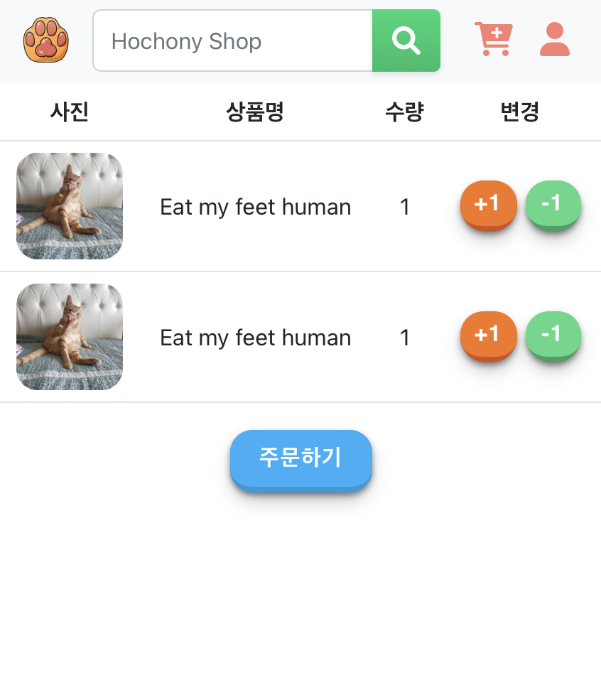Click the paw logo home icon
This screenshot has height=700, width=601.
click(x=46, y=41)
